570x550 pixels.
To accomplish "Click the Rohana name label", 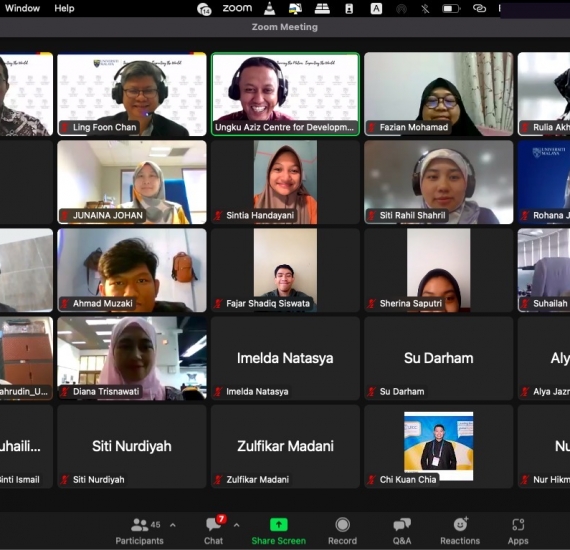I will [551, 216].
